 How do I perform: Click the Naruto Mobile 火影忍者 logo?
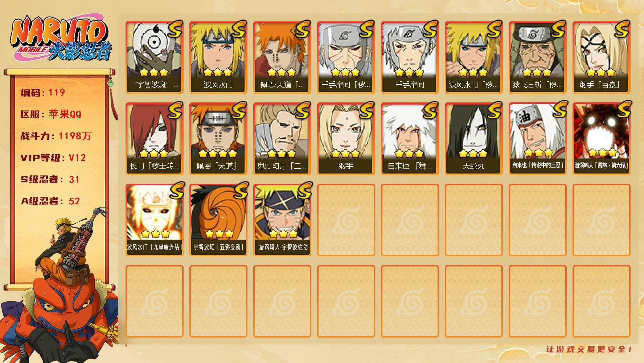61,38
